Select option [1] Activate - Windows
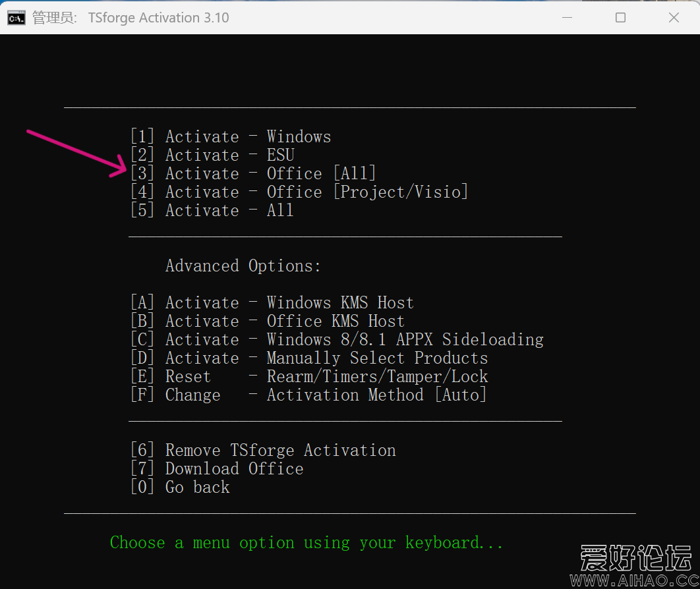The image size is (700, 589). [x=231, y=136]
